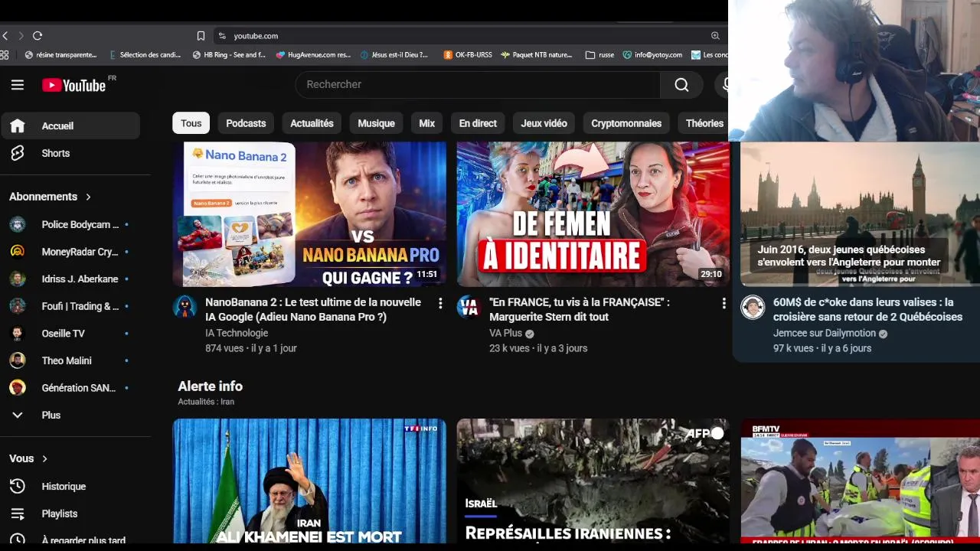The image size is (980, 551).
Task: Play the Nano Banana vs Pro thumbnail
Action: click(x=309, y=214)
